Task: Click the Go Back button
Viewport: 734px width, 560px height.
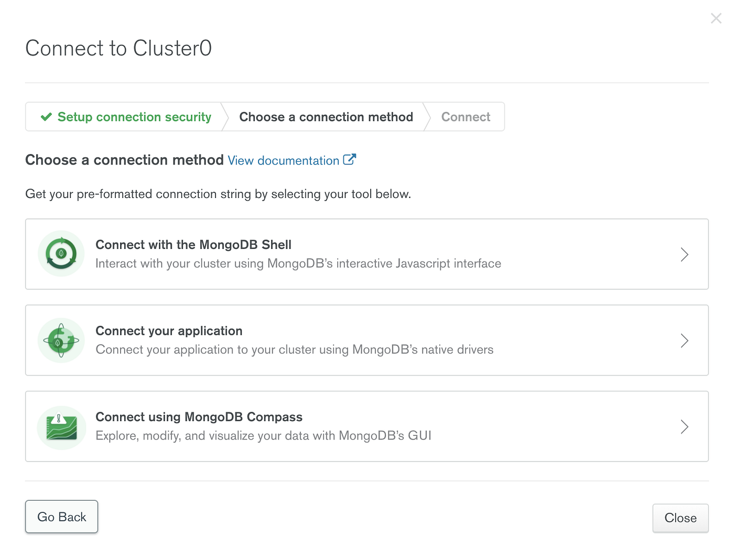Action: click(x=61, y=517)
